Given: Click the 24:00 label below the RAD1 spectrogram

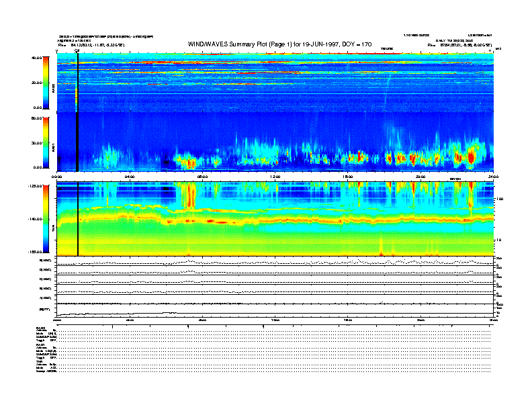Looking at the screenshot, I should coord(493,177).
